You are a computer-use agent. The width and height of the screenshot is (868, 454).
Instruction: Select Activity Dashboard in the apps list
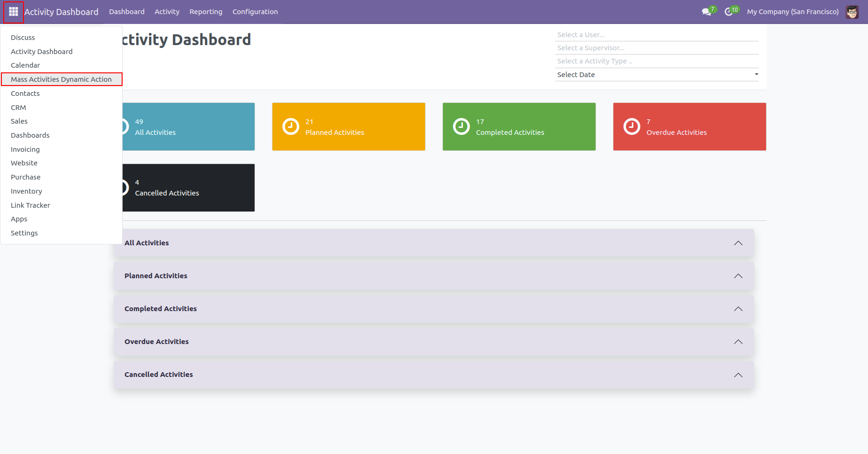pos(61,52)
